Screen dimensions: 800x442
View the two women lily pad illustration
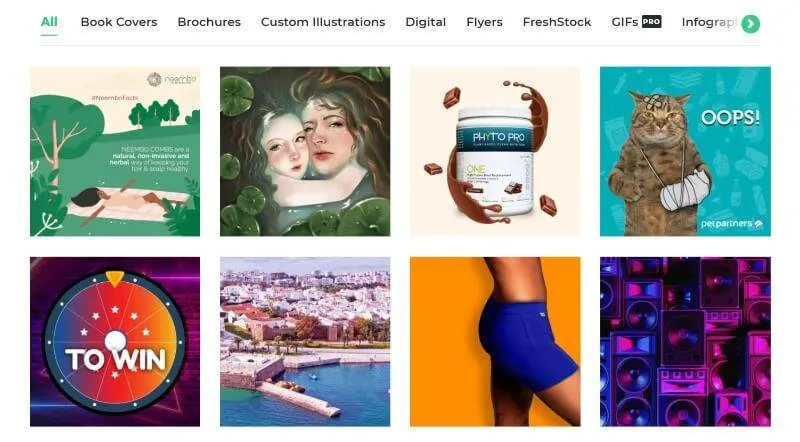(x=305, y=152)
